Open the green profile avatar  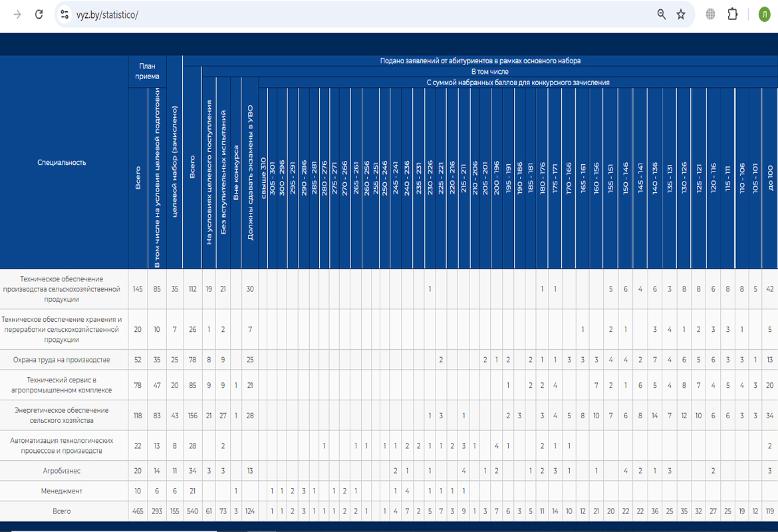764,15
